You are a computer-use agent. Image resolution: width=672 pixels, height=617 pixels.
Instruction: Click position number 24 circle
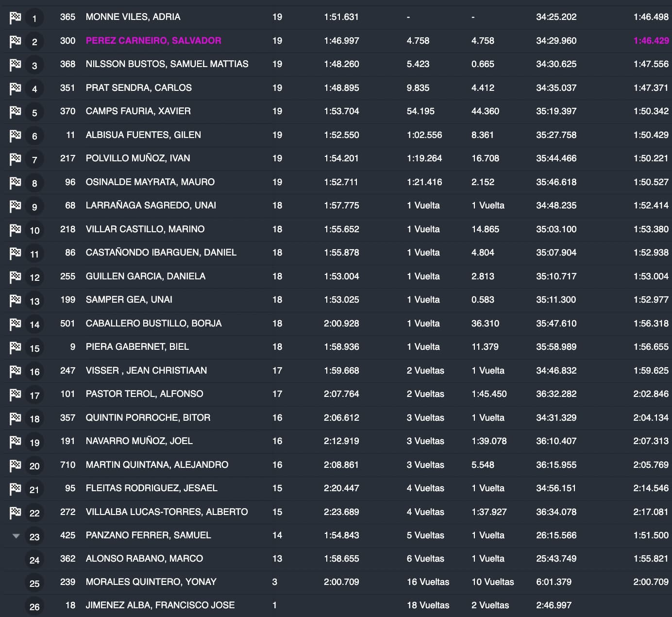(x=34, y=560)
